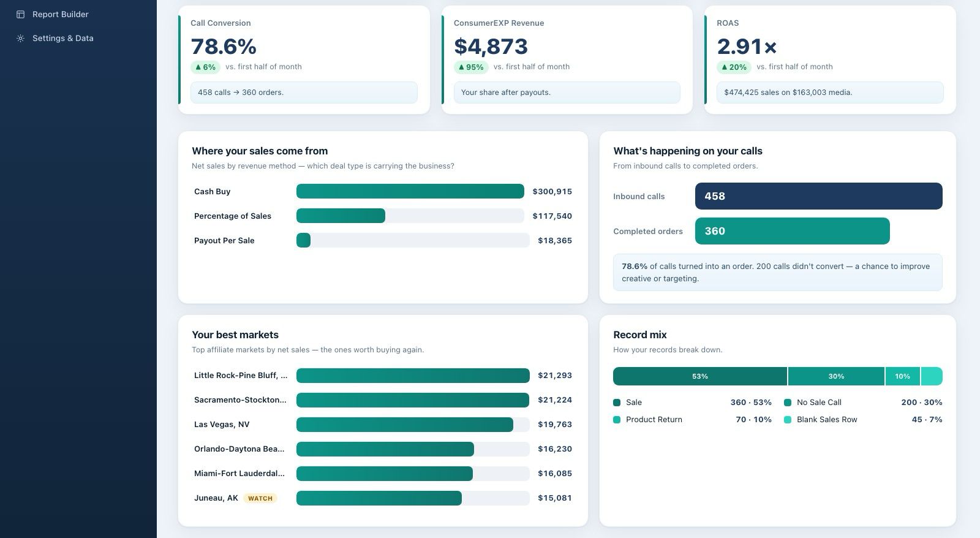Click the 78.6% calls conversion insight note
Image resolution: width=980 pixels, height=538 pixels.
click(x=778, y=272)
